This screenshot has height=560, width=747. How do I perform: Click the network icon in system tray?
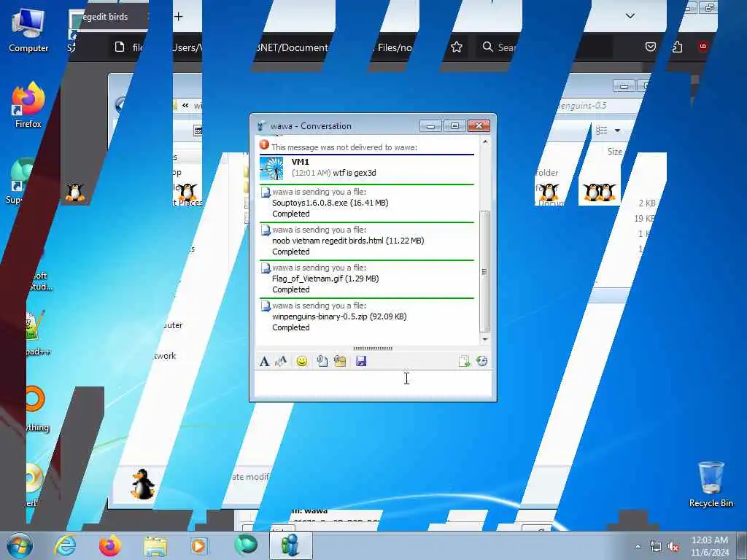point(656,547)
